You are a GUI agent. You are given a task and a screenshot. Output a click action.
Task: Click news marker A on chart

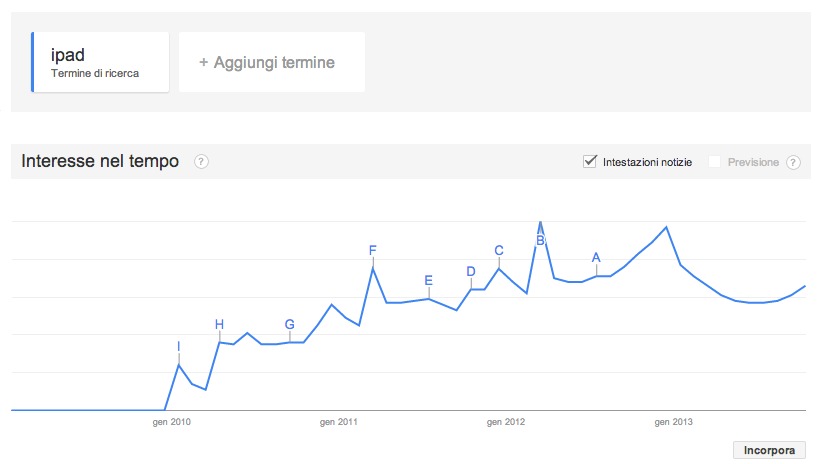[x=596, y=257]
